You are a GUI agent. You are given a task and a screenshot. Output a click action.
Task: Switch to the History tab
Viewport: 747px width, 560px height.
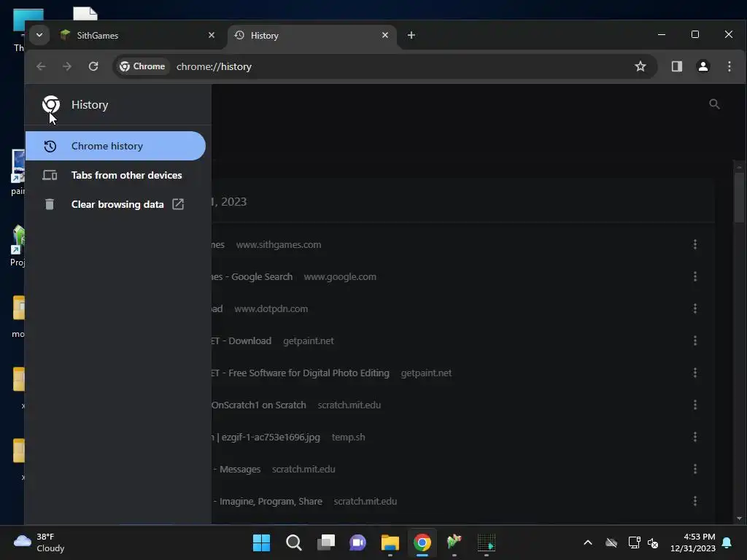point(312,35)
